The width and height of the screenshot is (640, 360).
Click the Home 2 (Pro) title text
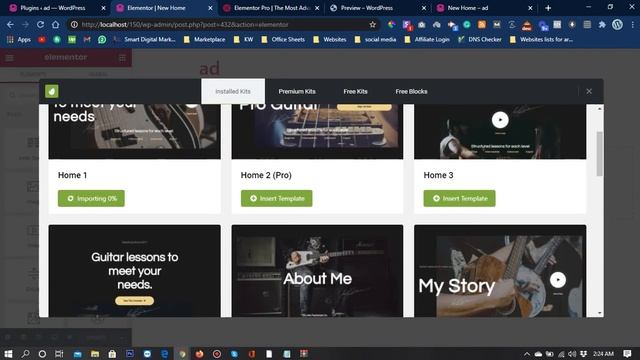[266, 175]
